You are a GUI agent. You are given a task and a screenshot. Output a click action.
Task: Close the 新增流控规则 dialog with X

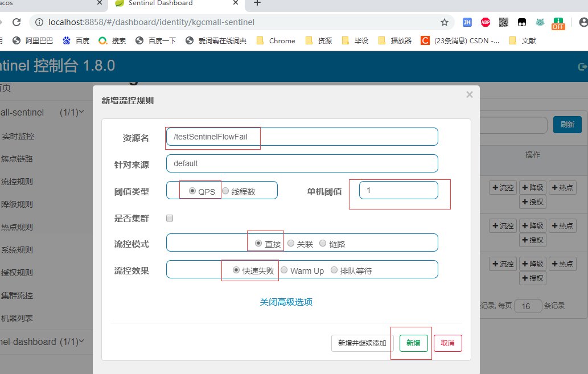pos(470,94)
